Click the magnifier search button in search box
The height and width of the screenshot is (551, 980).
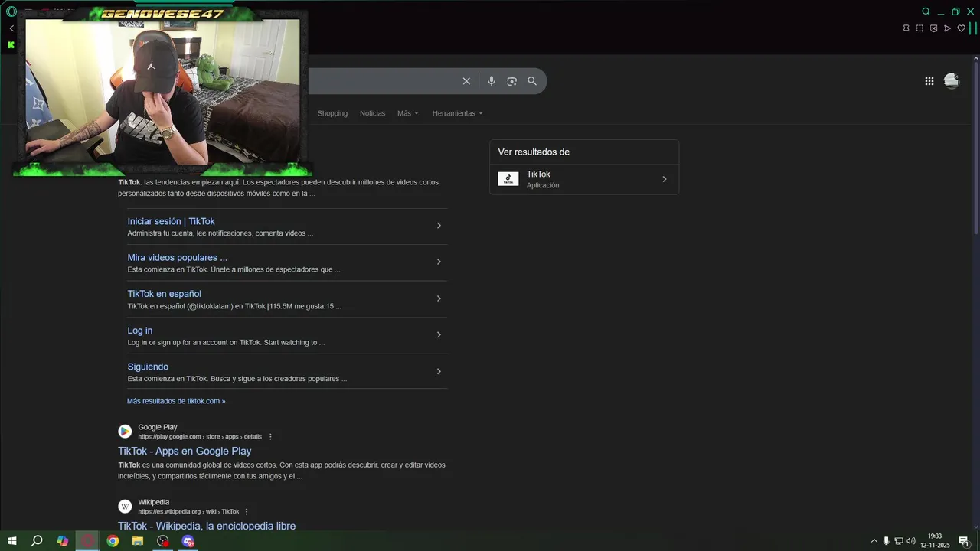coord(532,81)
